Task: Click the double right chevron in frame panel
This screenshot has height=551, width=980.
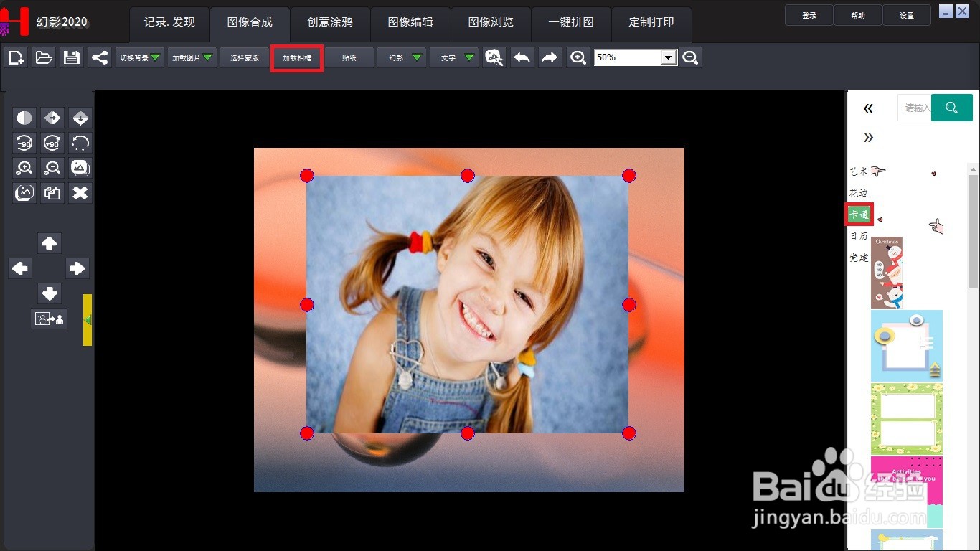Action: coord(868,137)
